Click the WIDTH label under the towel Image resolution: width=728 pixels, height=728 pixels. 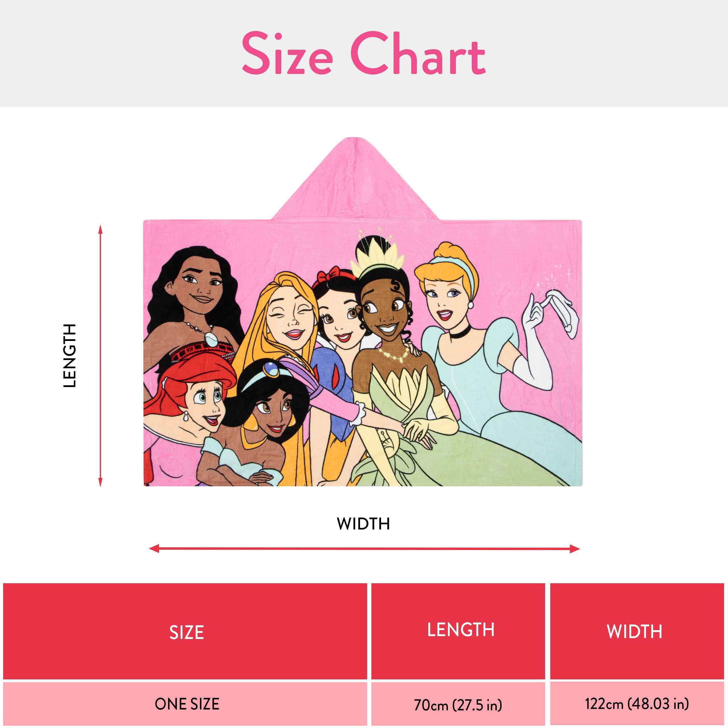tap(363, 524)
